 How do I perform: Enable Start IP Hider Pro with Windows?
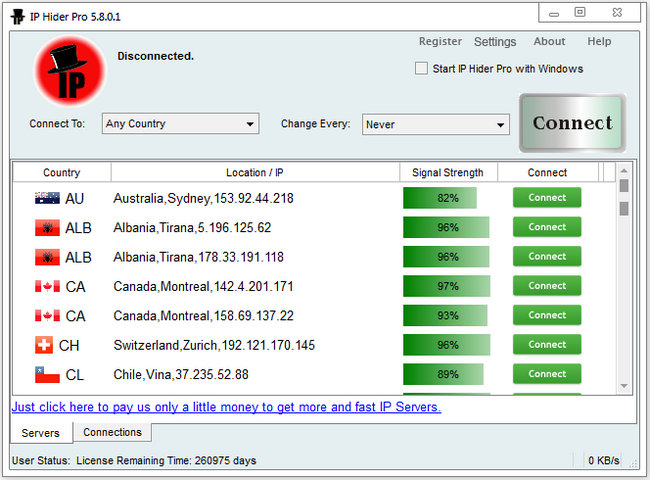[421, 68]
